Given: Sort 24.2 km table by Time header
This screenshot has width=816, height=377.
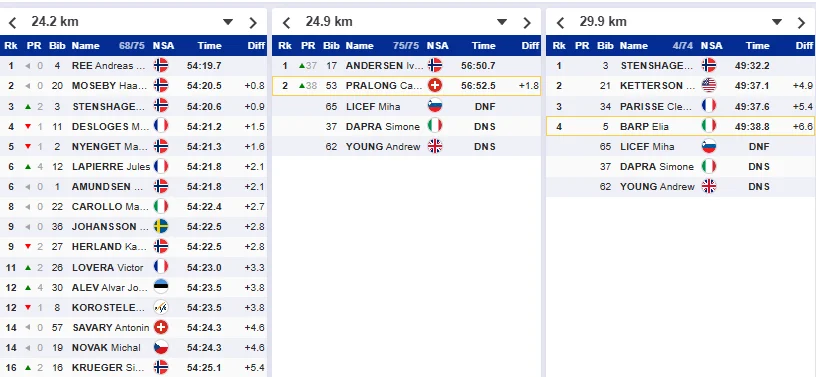Looking at the screenshot, I should pos(210,46).
